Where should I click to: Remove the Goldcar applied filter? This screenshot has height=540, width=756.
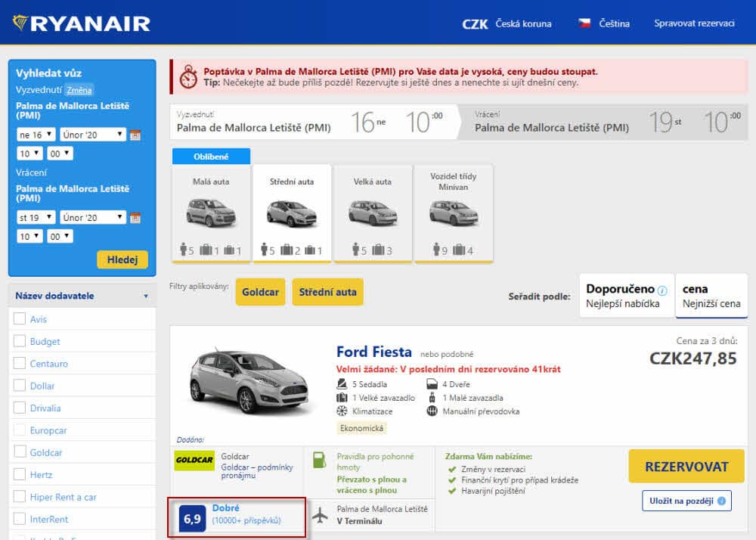click(x=260, y=292)
